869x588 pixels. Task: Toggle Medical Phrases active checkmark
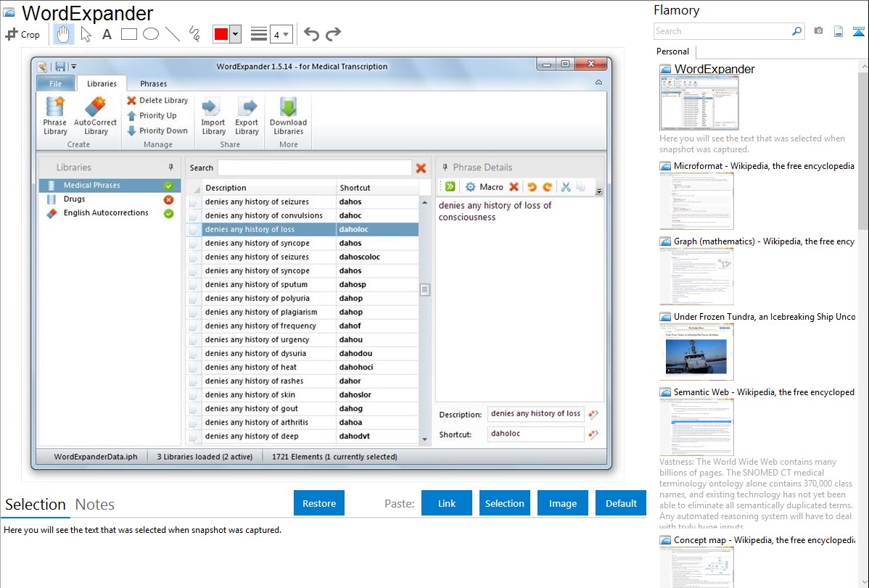pos(168,186)
